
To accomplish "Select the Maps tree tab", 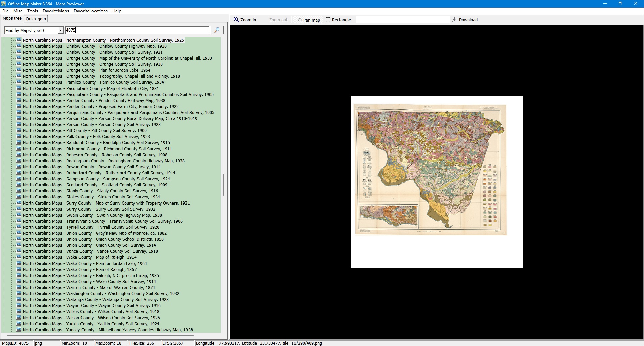I will coord(12,19).
